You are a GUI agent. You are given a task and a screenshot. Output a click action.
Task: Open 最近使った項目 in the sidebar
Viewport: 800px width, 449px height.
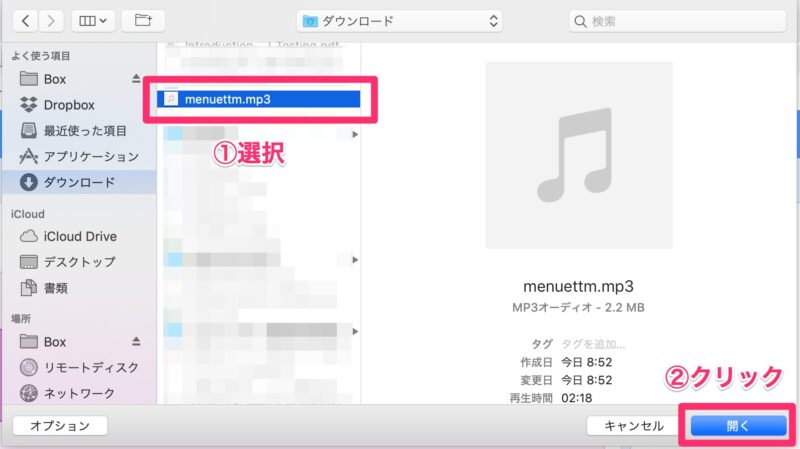(x=84, y=131)
